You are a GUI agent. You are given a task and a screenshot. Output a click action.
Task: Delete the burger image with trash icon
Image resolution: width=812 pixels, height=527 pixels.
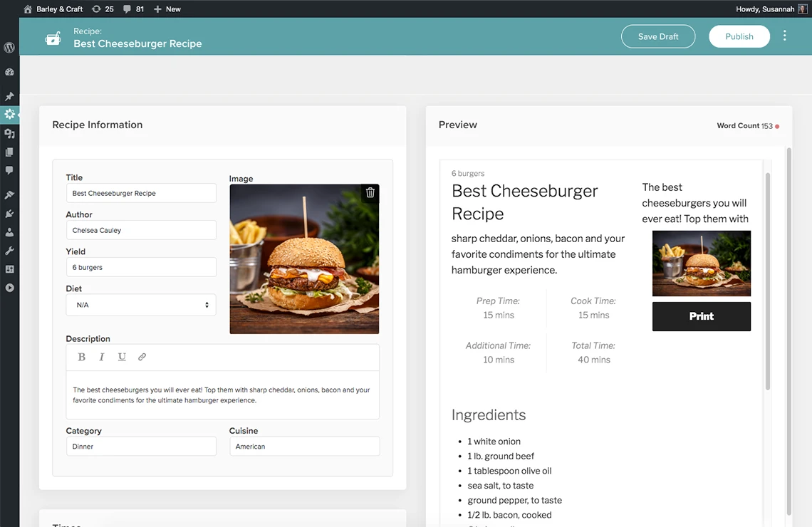(x=370, y=192)
